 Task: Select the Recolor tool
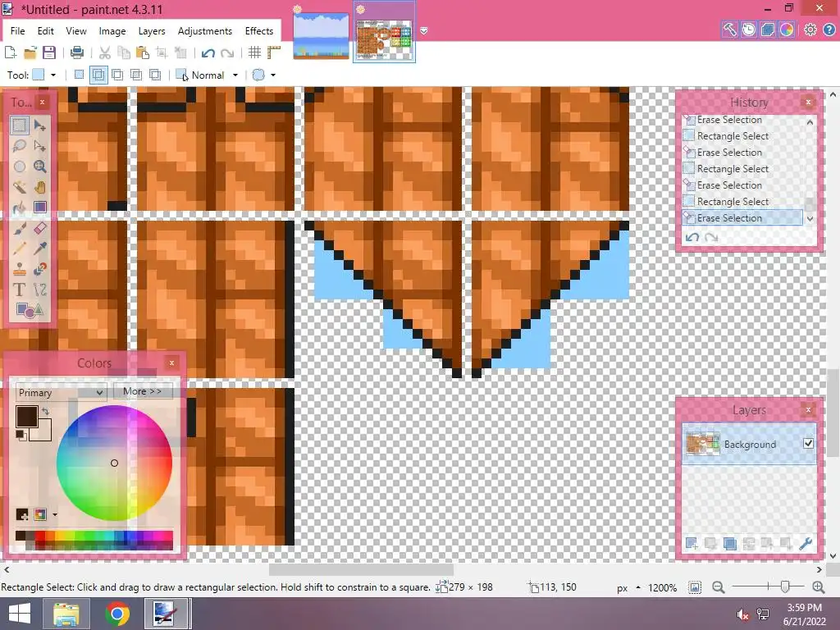pos(40,269)
